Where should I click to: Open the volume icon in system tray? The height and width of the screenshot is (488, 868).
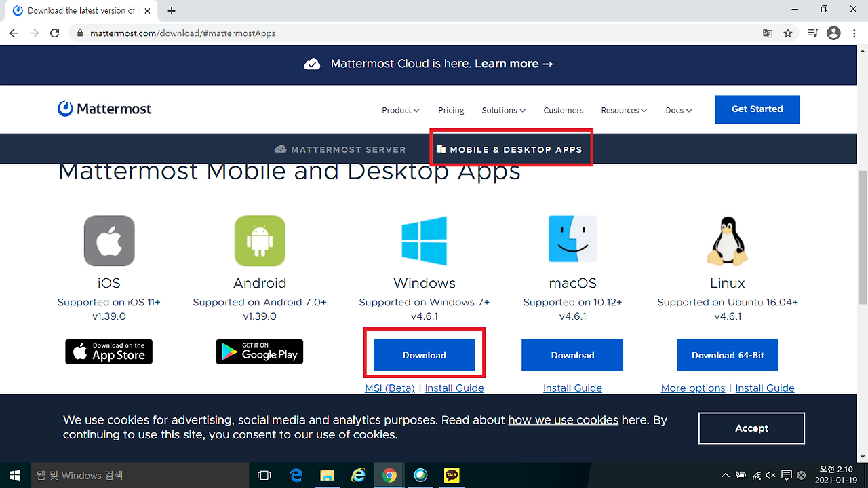pos(771,476)
